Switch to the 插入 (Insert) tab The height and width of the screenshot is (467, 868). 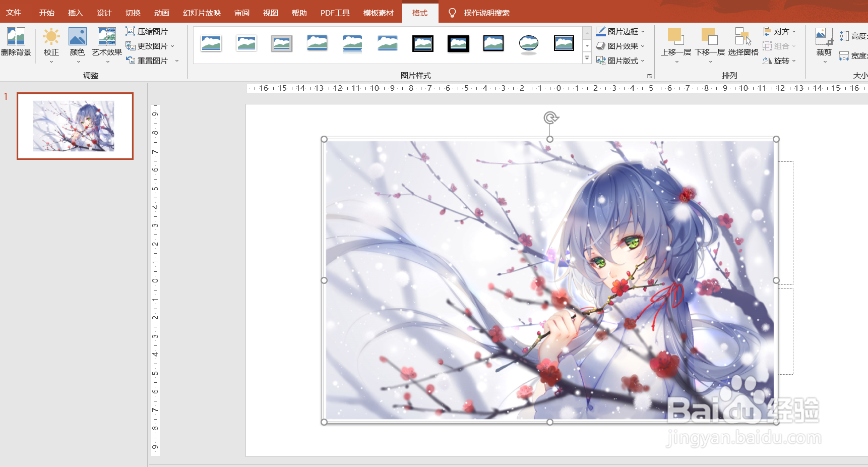[x=76, y=13]
